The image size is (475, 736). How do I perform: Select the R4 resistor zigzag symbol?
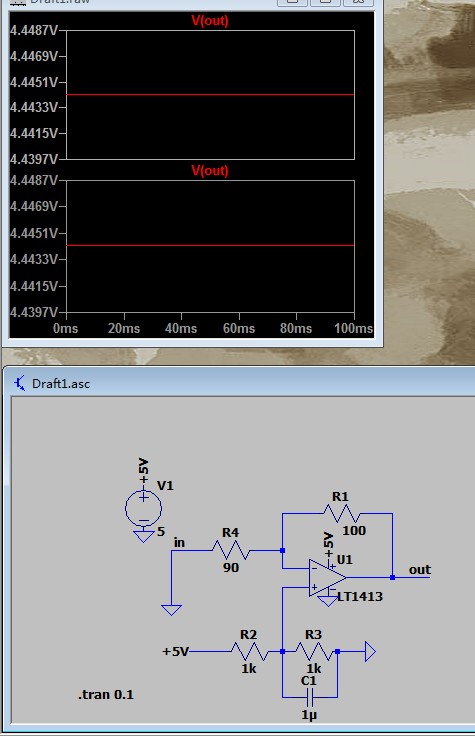coord(230,550)
